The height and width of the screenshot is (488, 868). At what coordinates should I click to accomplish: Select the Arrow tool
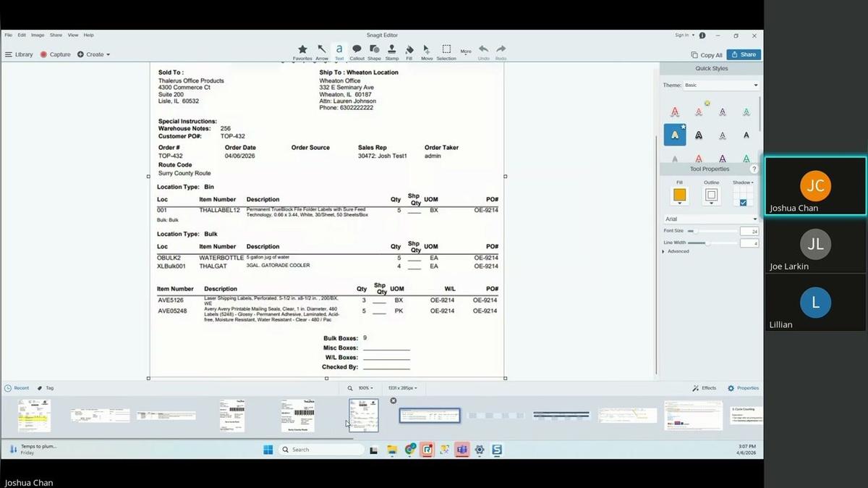[x=322, y=51]
